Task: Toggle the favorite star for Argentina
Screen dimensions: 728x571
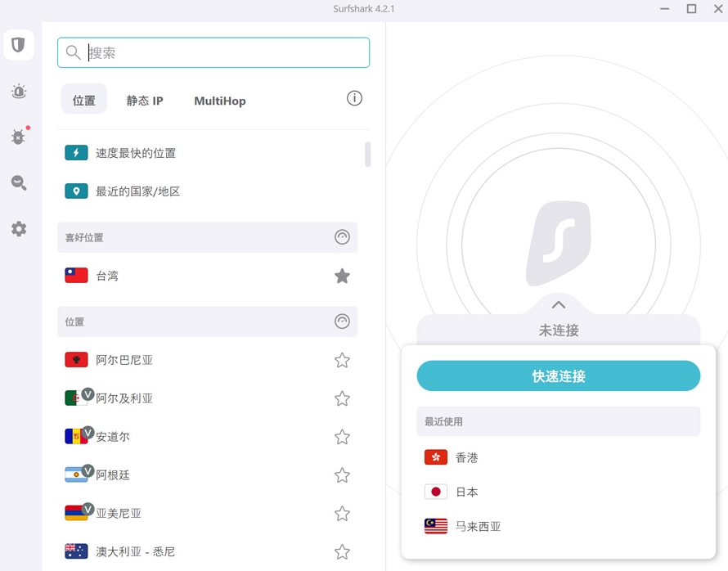Action: click(342, 474)
